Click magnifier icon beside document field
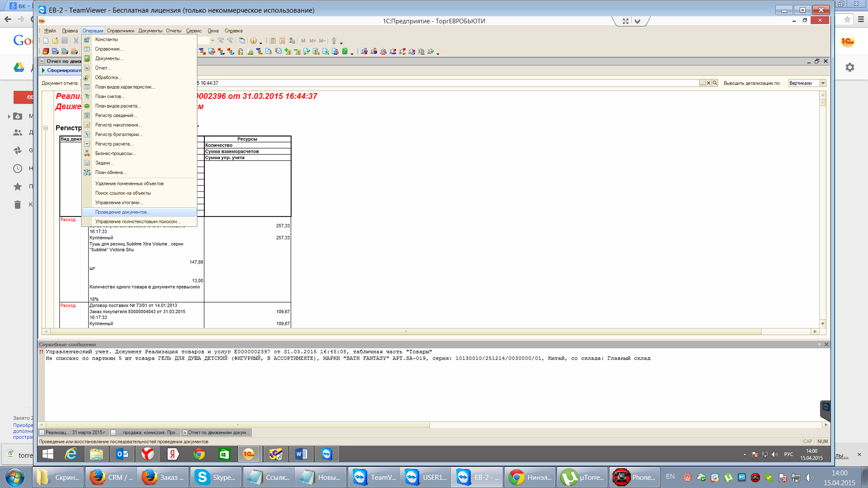 (x=715, y=83)
